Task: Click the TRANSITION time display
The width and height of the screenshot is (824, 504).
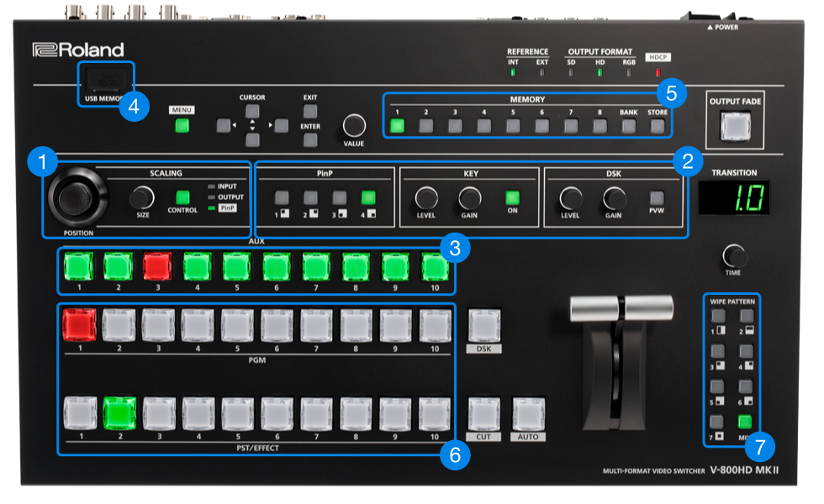Action: (734, 197)
